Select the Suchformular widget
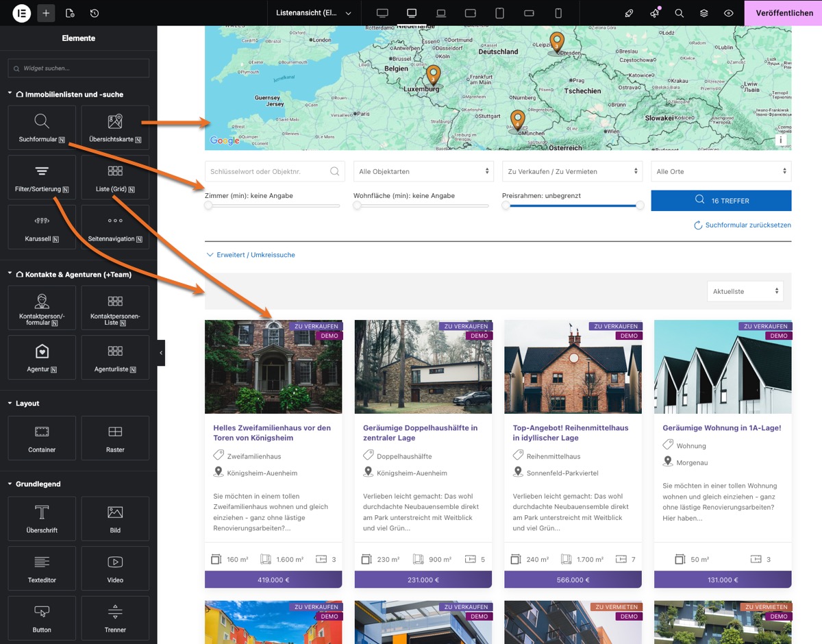Image resolution: width=822 pixels, height=644 pixels. [x=42, y=128]
